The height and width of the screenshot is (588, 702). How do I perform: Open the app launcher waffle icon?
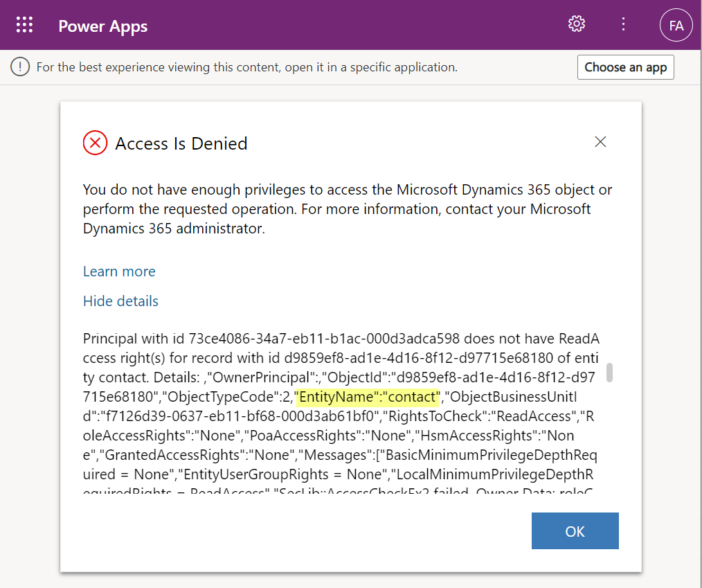point(24,25)
